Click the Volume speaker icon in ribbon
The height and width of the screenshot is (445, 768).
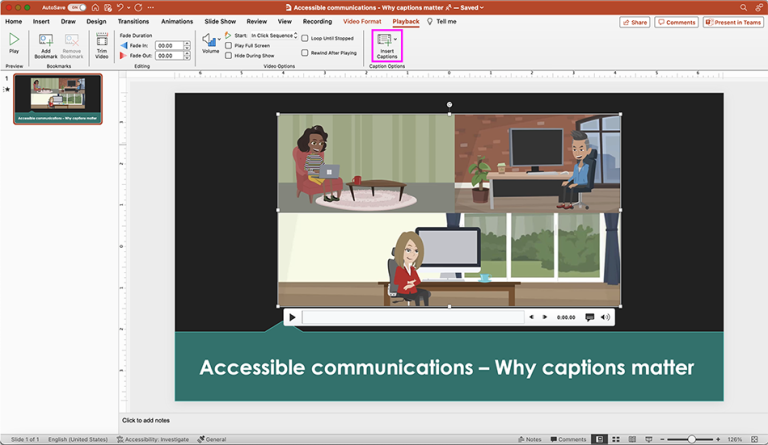209,40
